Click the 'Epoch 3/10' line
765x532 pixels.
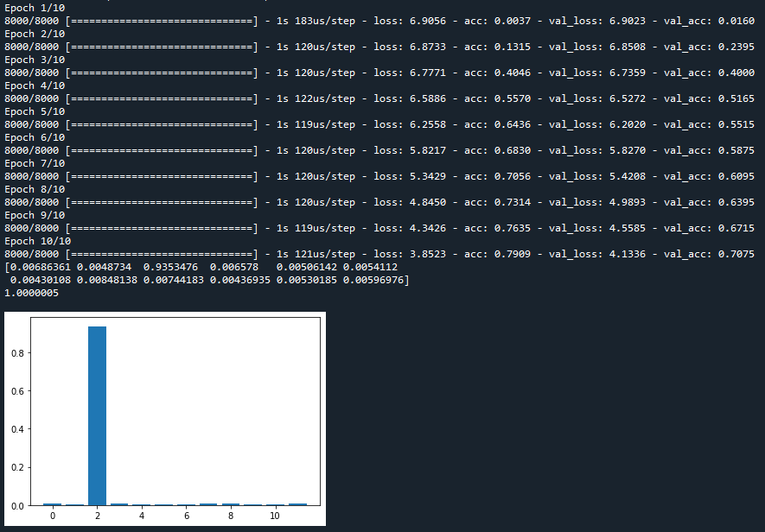tap(35, 60)
